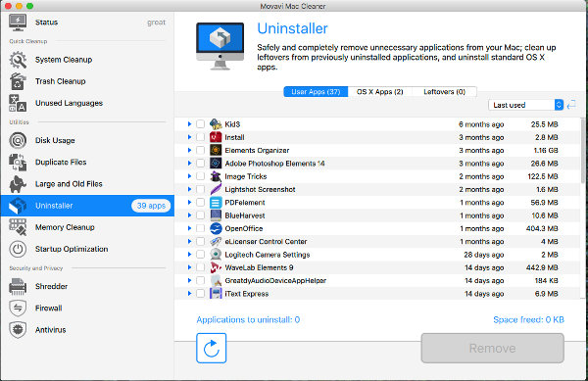Click the app list vertical scrollbar
Screen dimensions: 588x381
[583, 150]
